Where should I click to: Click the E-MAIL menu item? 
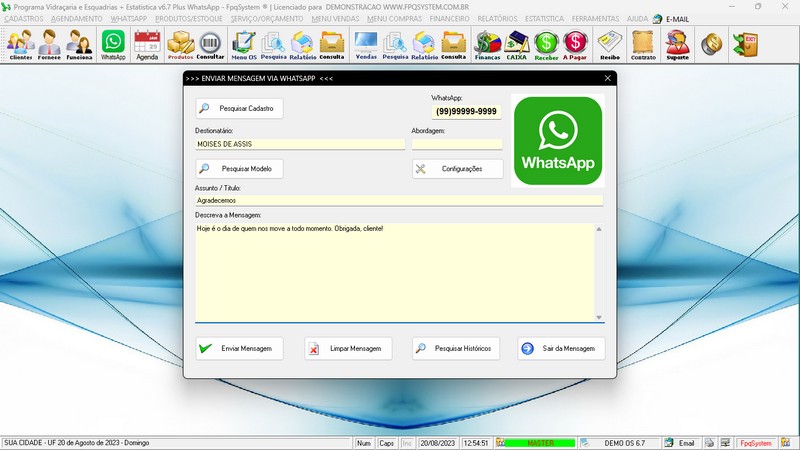click(671, 19)
